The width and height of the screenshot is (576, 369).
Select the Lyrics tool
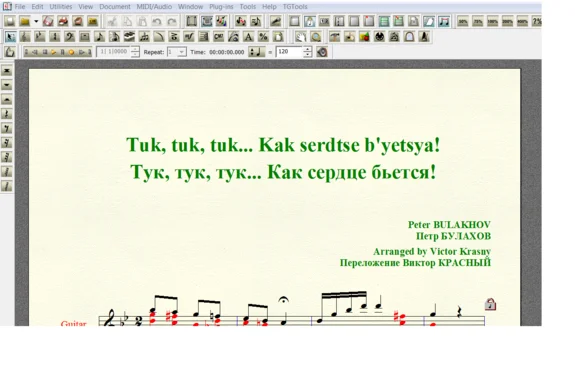coord(233,37)
